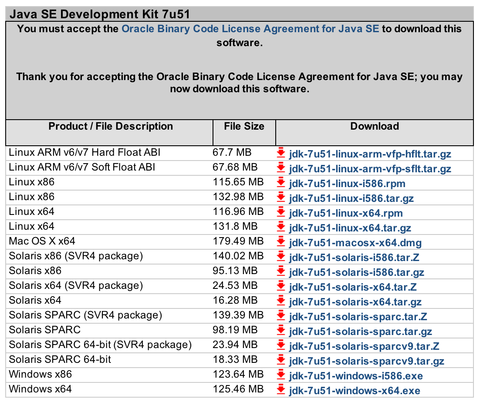Select the 123.64 MB file size
Viewport: 480px width, 402px height.
tap(238, 374)
